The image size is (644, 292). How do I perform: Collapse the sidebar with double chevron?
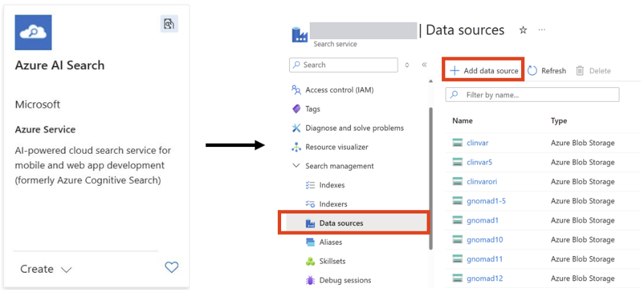(x=424, y=65)
